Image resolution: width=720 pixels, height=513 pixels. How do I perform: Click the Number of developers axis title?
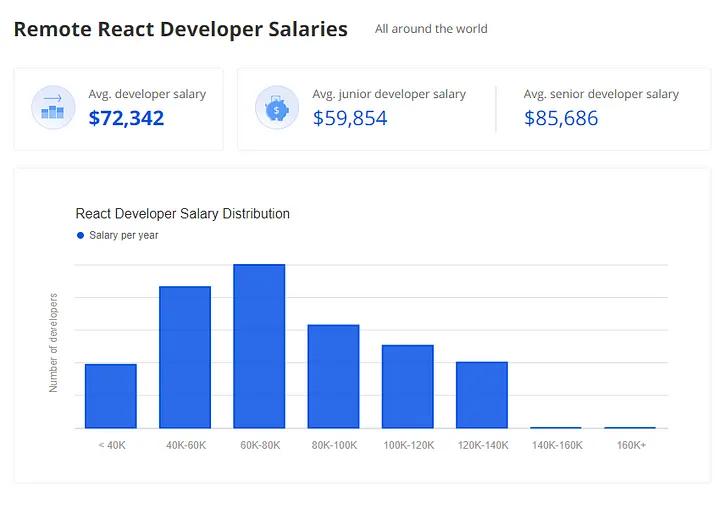pyautogui.click(x=54, y=342)
